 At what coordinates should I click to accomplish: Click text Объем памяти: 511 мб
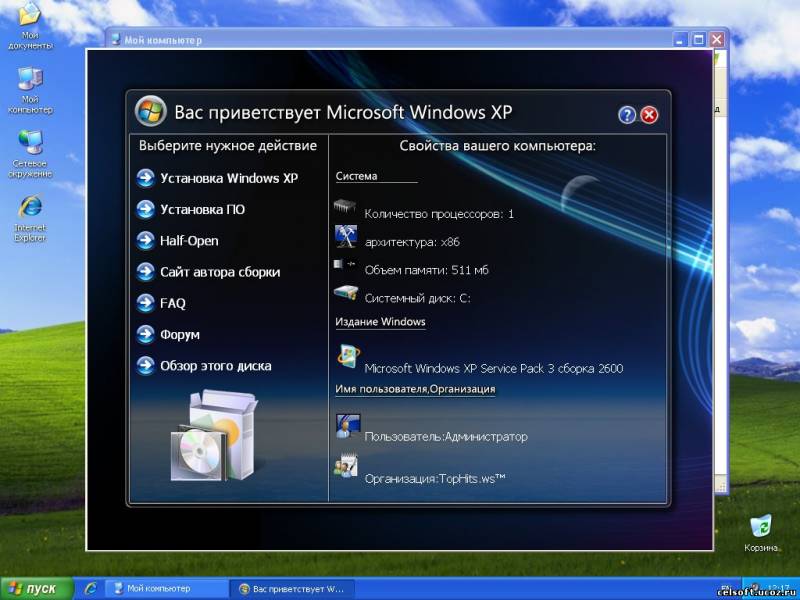click(x=427, y=270)
